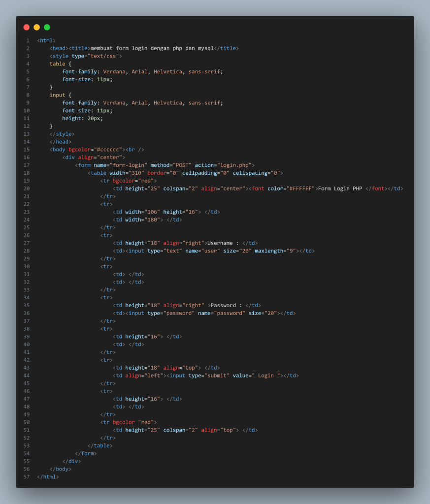Click the <div align="center"> line

click(x=94, y=157)
